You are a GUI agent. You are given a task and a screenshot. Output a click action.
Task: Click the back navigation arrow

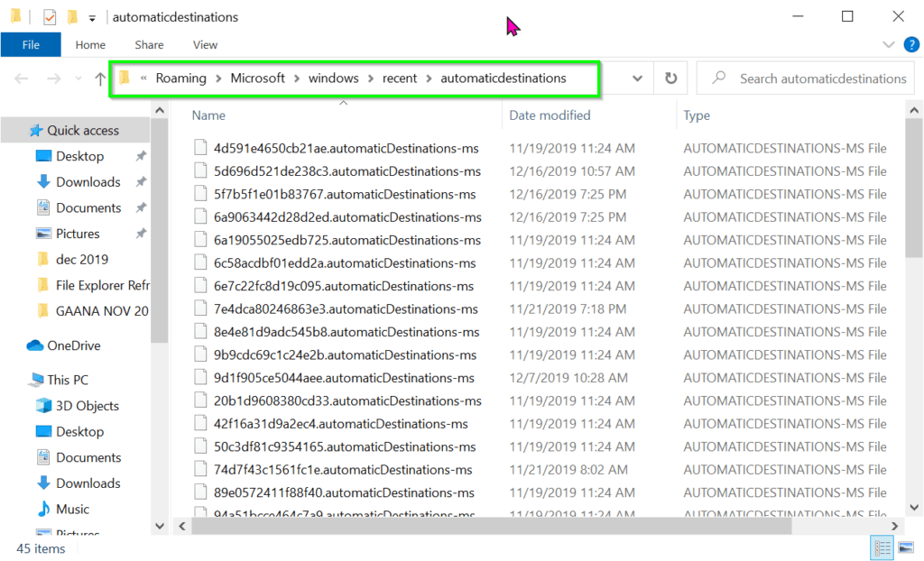pyautogui.click(x=21, y=78)
